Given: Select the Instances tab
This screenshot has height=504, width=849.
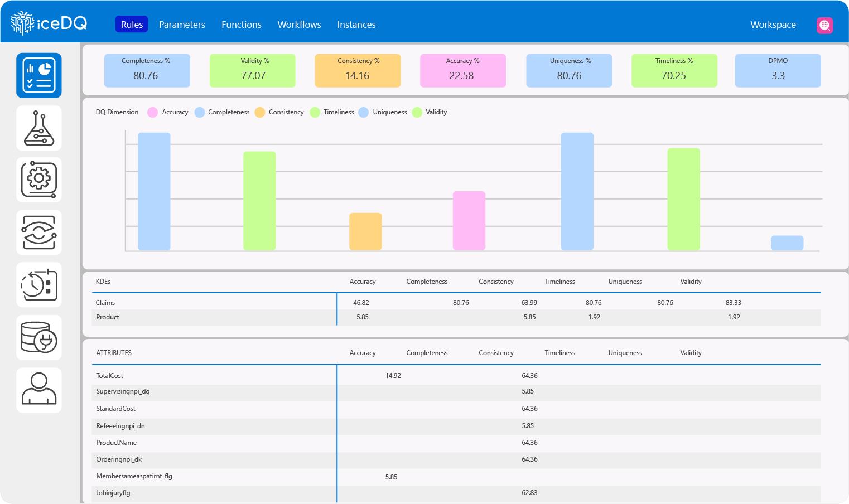Looking at the screenshot, I should pyautogui.click(x=356, y=25).
